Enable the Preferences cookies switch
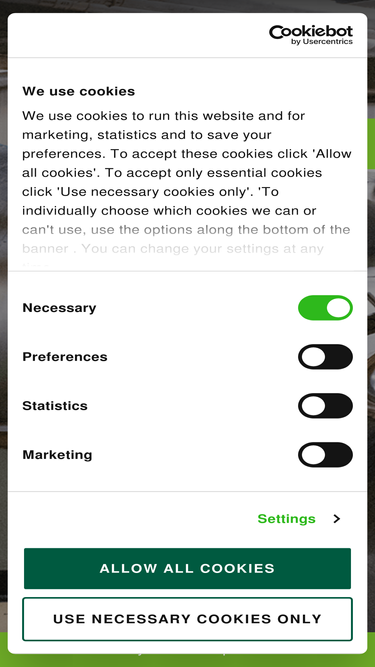The width and height of the screenshot is (375, 667). tap(325, 356)
